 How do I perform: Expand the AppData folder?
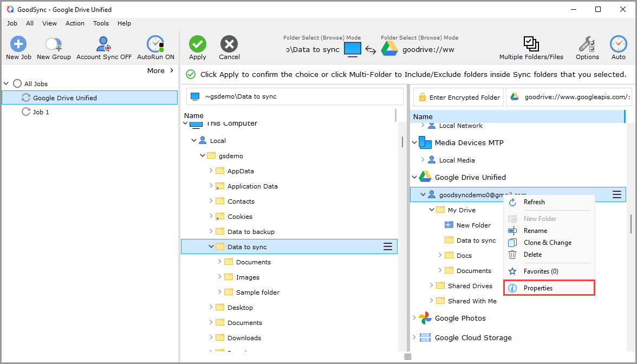pyautogui.click(x=211, y=171)
